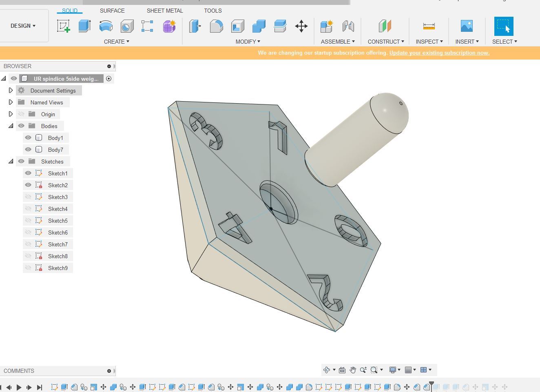Image resolution: width=540 pixels, height=392 pixels.
Task: Play the design timeline
Action: coord(19,387)
